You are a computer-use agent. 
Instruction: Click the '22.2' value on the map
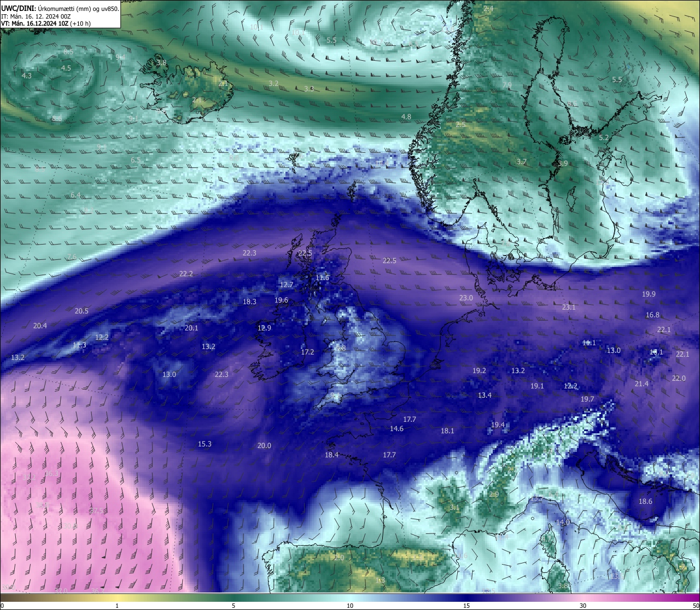pos(186,274)
